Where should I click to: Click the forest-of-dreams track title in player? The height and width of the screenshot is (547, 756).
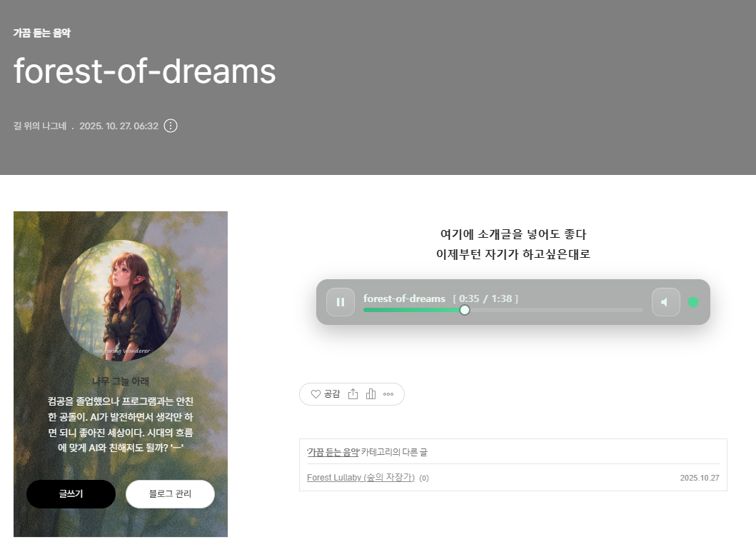(x=404, y=298)
